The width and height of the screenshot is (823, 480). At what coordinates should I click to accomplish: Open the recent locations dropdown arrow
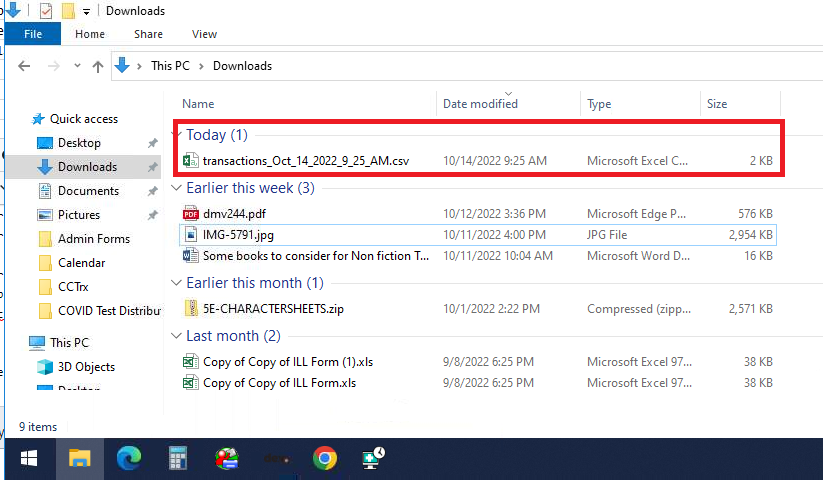pos(77,66)
